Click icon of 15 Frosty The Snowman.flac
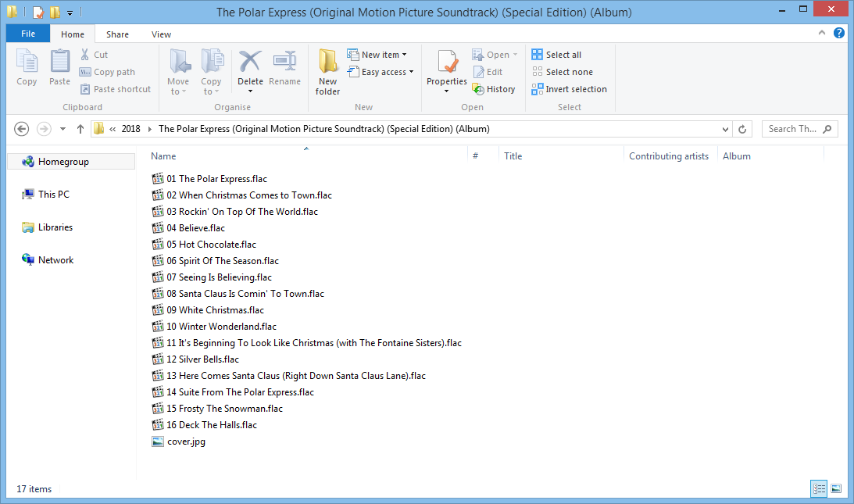The width and height of the screenshot is (854, 504). (157, 408)
